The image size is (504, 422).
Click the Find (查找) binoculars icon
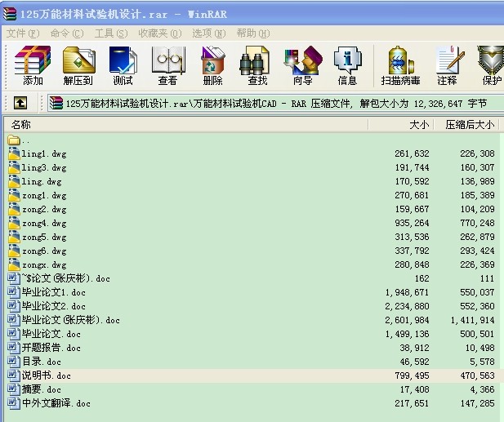(x=257, y=64)
